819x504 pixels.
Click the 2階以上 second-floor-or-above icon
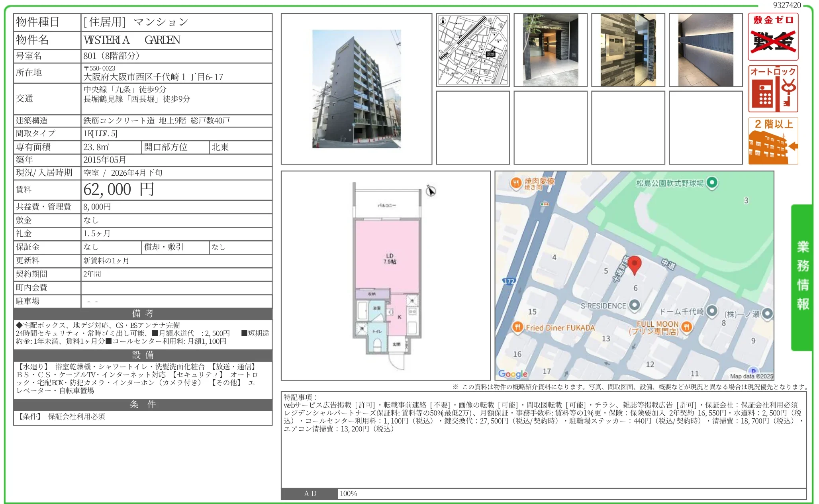pyautogui.click(x=772, y=141)
